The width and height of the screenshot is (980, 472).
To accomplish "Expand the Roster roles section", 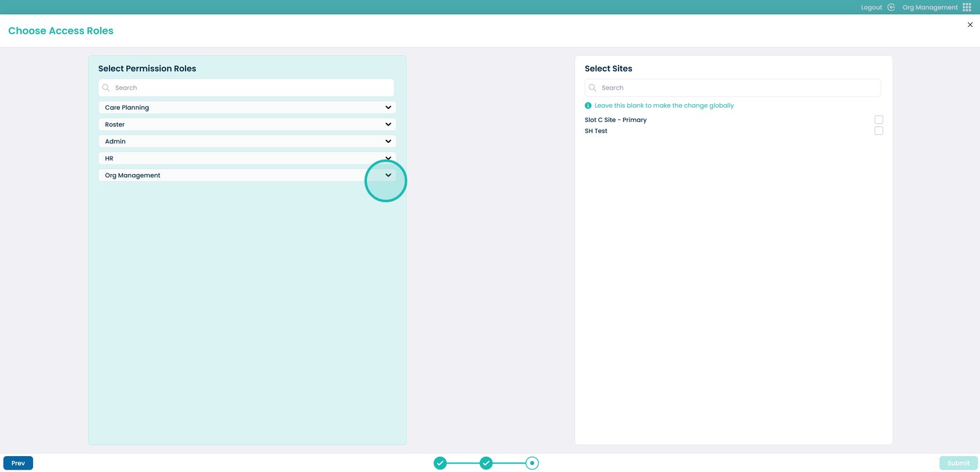I will point(388,124).
